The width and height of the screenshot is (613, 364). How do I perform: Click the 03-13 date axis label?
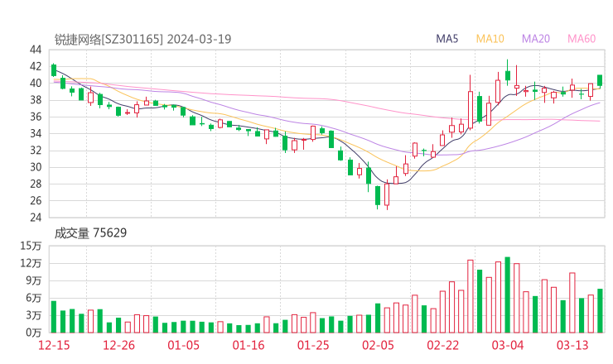572,345
